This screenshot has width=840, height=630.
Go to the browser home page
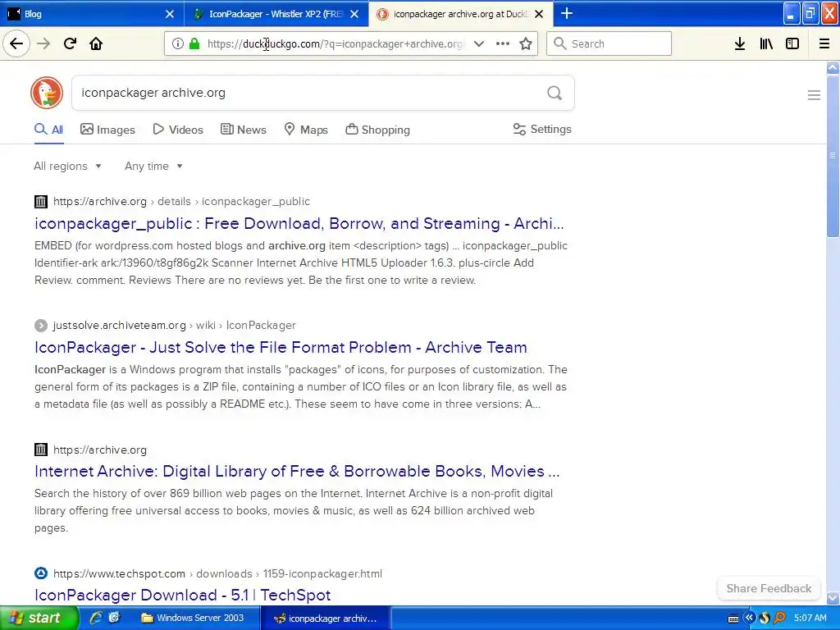(96, 43)
